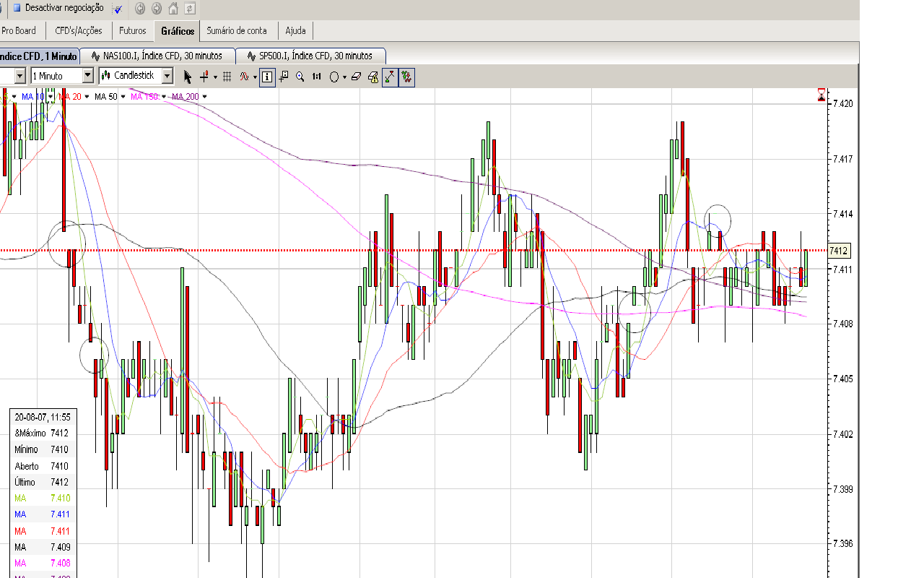Click the red indicator wave icon
This screenshot has width=924, height=578.
(245, 77)
